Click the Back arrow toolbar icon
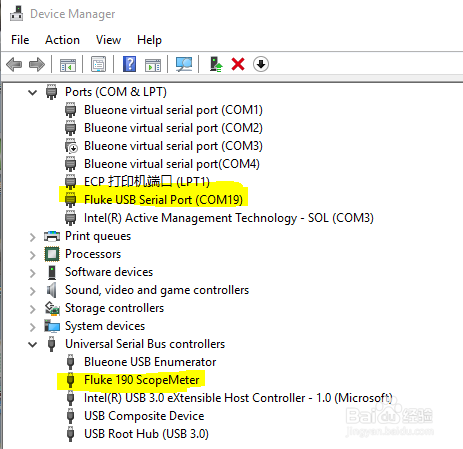 click(14, 64)
